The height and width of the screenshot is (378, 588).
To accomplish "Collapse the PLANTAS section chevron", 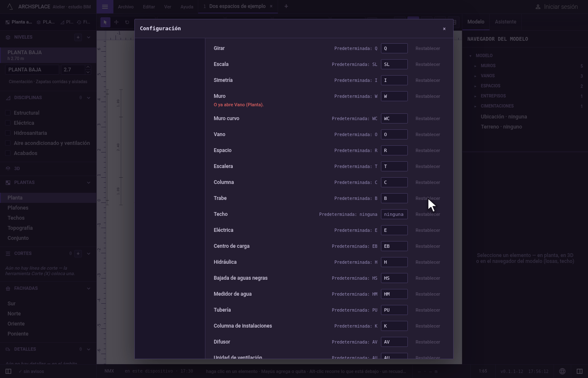I will point(89,183).
